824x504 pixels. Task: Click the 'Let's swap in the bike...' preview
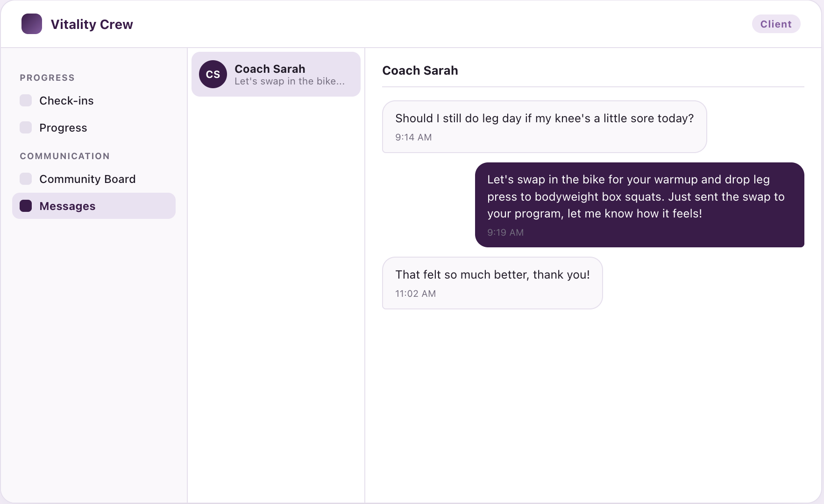point(290,81)
